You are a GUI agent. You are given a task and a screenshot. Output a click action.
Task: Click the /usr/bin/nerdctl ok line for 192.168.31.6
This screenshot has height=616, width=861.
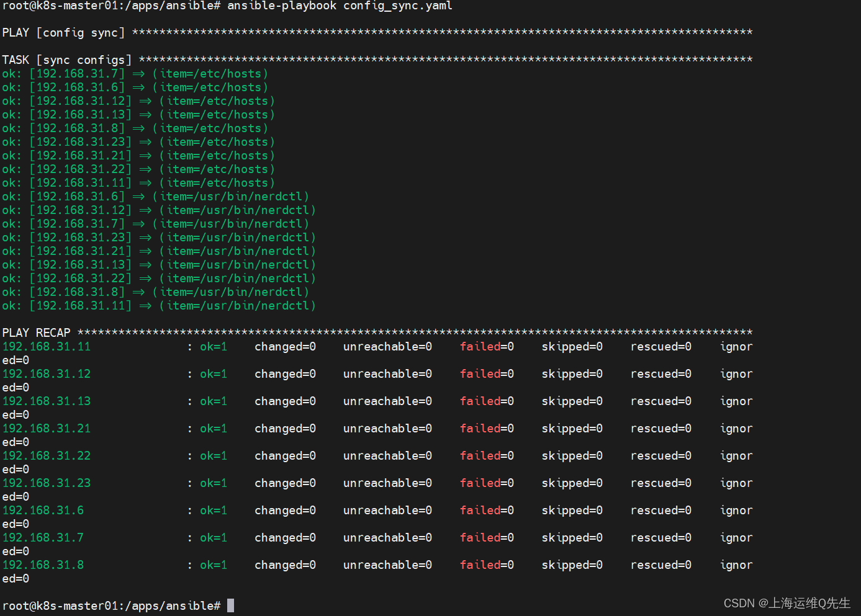pyautogui.click(x=155, y=197)
